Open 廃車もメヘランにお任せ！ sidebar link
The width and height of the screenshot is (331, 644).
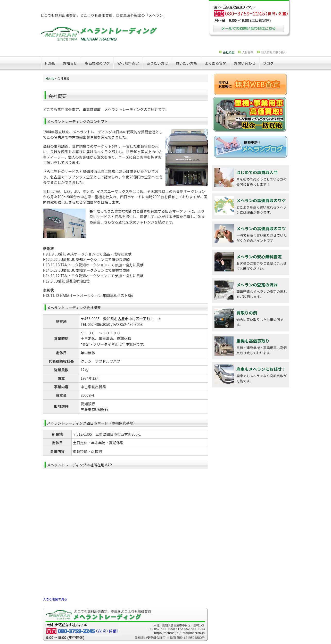click(261, 369)
